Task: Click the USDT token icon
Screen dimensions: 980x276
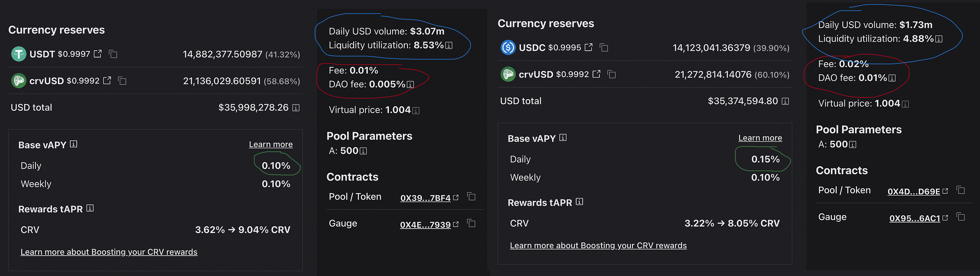Action: 18,54
